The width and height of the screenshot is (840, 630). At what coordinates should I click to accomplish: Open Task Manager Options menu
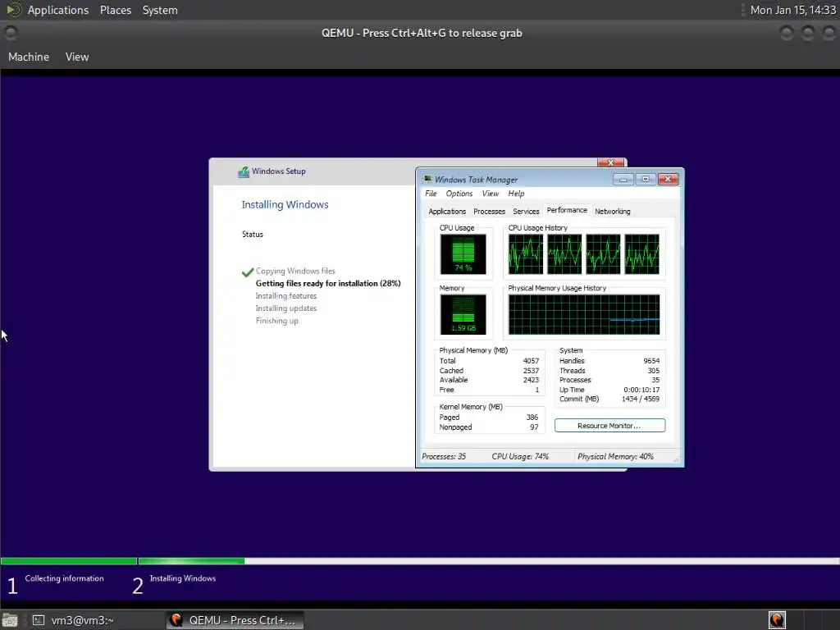pos(459,194)
